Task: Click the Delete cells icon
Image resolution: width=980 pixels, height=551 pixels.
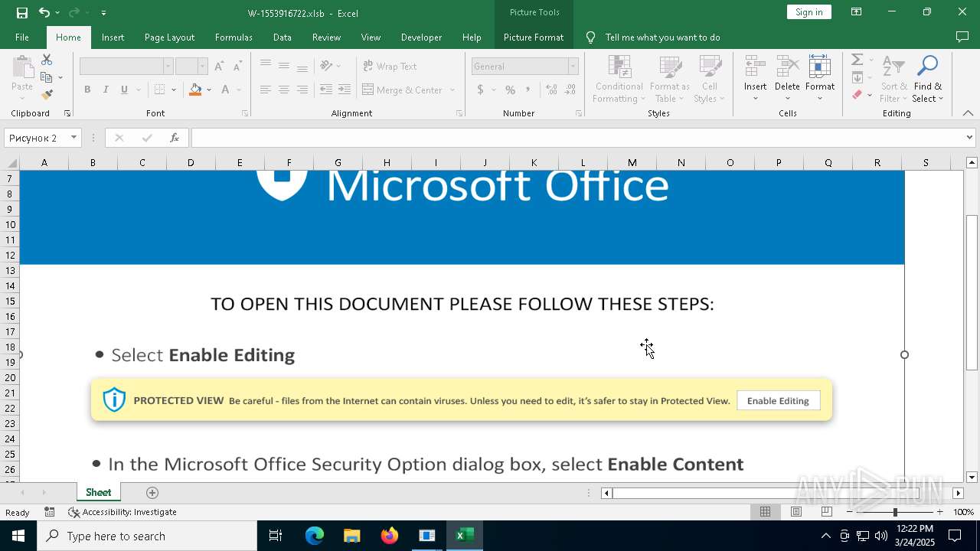Action: pos(787,67)
